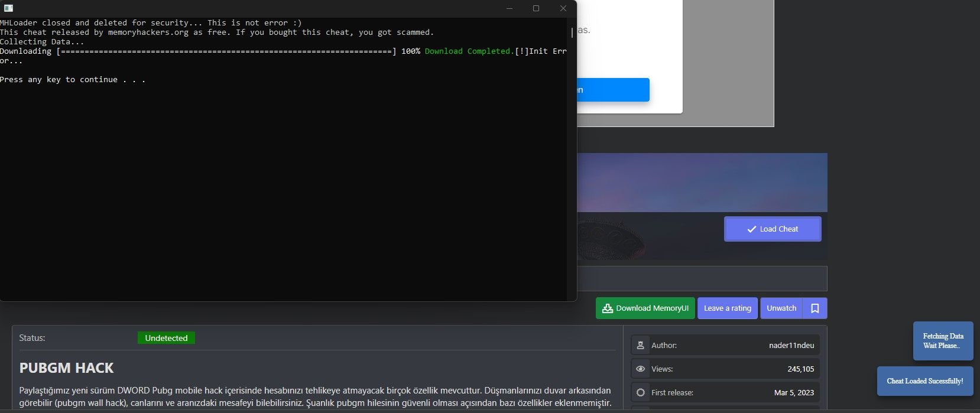Click the green Download Completed text in console
Viewport: 980px width, 413px height.
(x=469, y=51)
